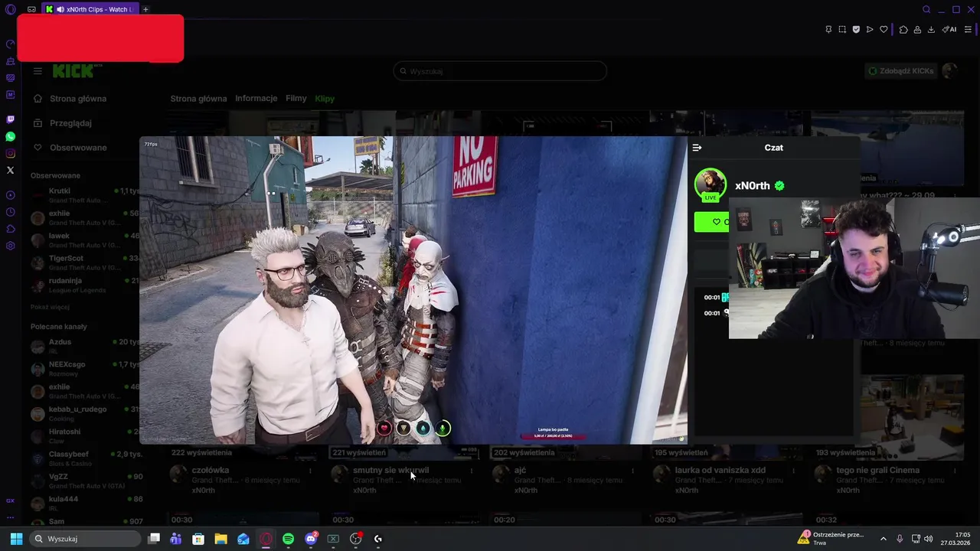The width and height of the screenshot is (980, 551).
Task: Click the xN0rth LIVE avatar
Action: pos(710,185)
